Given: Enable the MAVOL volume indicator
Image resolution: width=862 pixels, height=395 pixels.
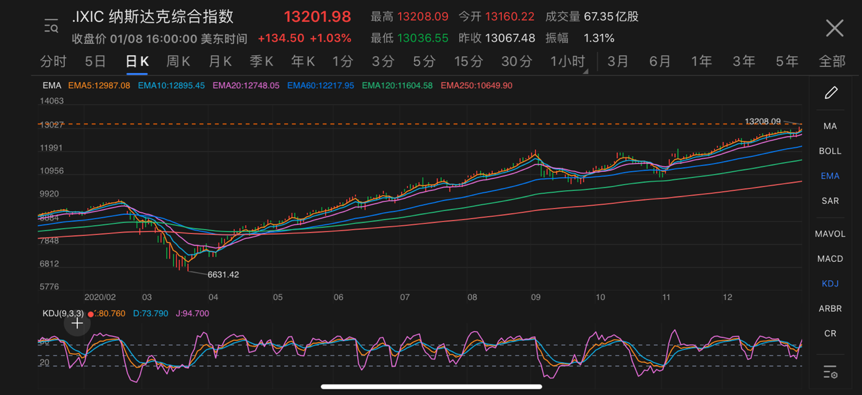Looking at the screenshot, I should pos(830,234).
